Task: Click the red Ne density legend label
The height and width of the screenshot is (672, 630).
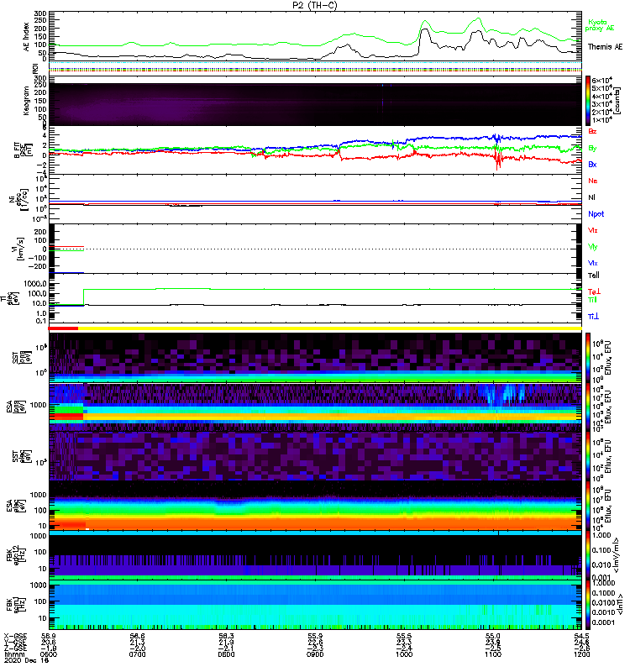Action: point(593,181)
